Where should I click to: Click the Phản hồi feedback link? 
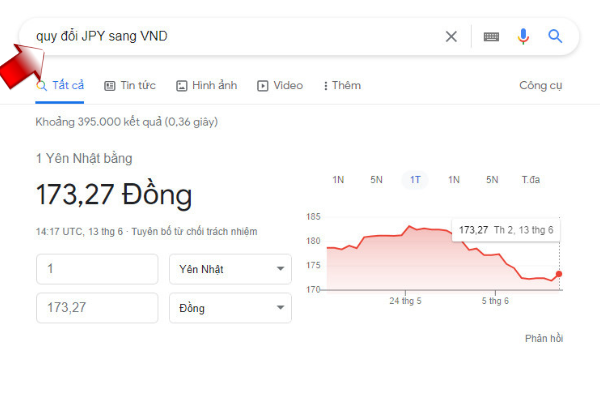tap(544, 339)
